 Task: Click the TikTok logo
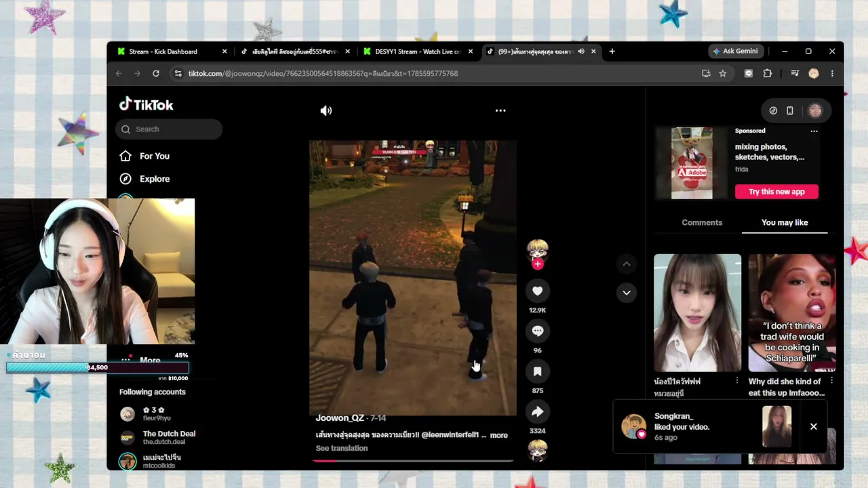click(146, 104)
